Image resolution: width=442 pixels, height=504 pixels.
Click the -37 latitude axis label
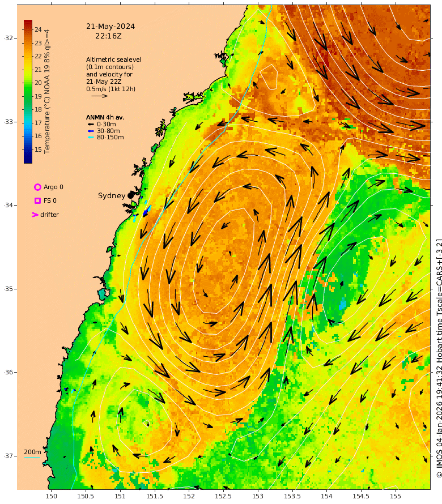[9, 456]
